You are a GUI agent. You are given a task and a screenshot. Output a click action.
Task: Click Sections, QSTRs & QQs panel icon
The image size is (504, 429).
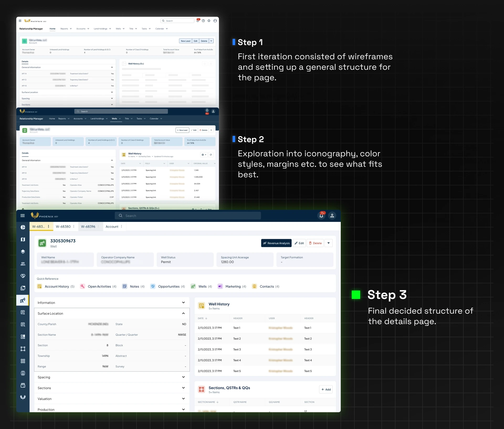202,389
